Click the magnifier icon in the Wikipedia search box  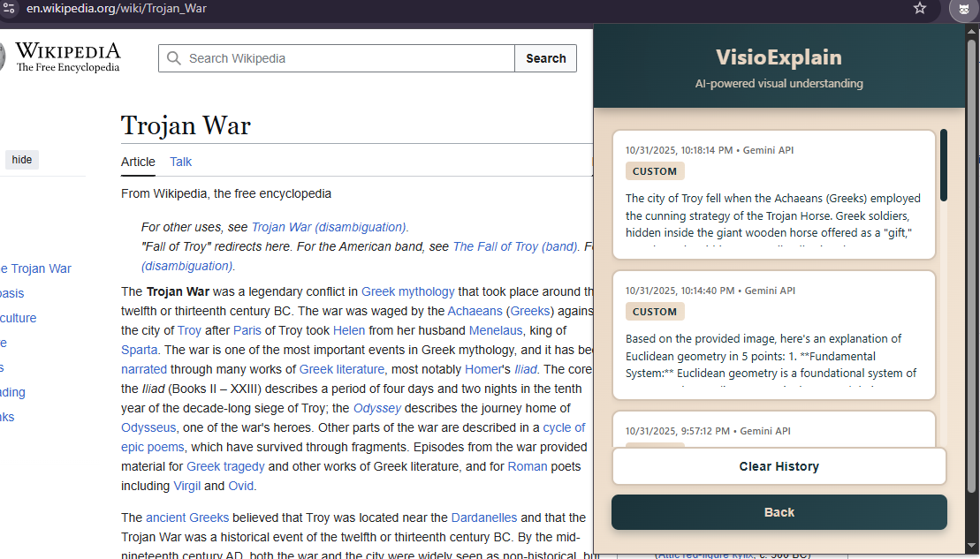point(174,58)
